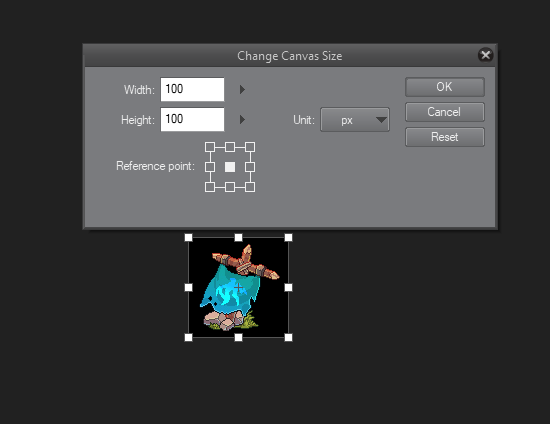
Task: Select middle-left reference point
Action: tap(210, 167)
